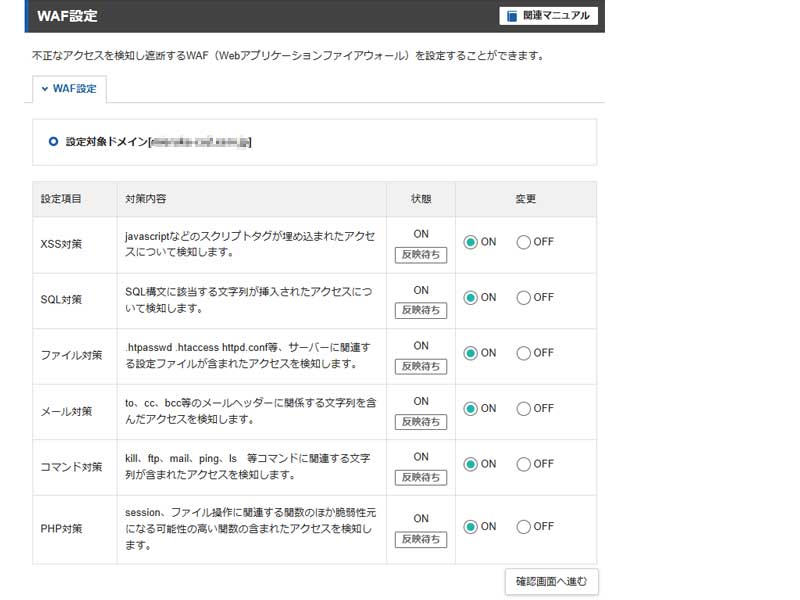Viewport: 800px width, 600px height.
Task: Click the .htpasswd .htaccess description text
Action: pyautogui.click(x=247, y=356)
